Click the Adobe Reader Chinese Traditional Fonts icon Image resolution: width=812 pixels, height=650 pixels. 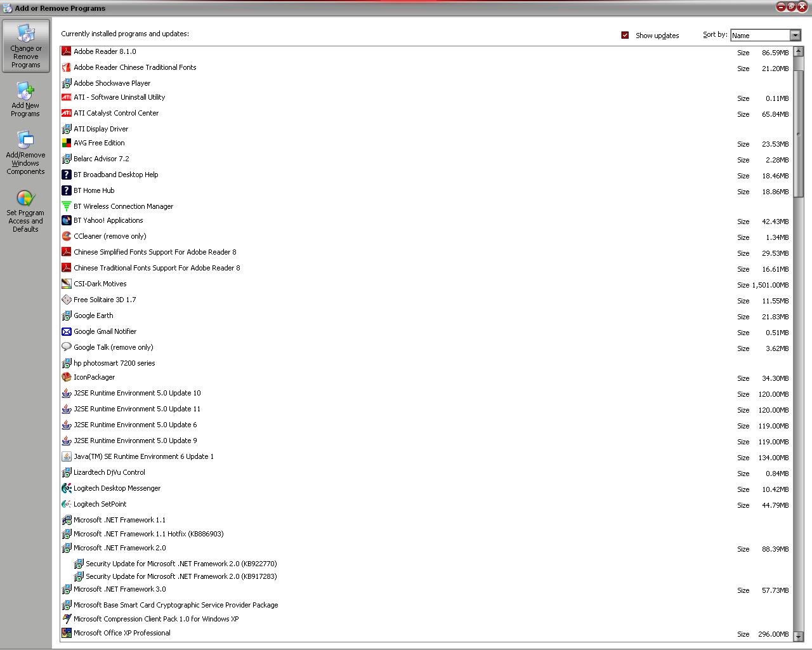[66, 67]
